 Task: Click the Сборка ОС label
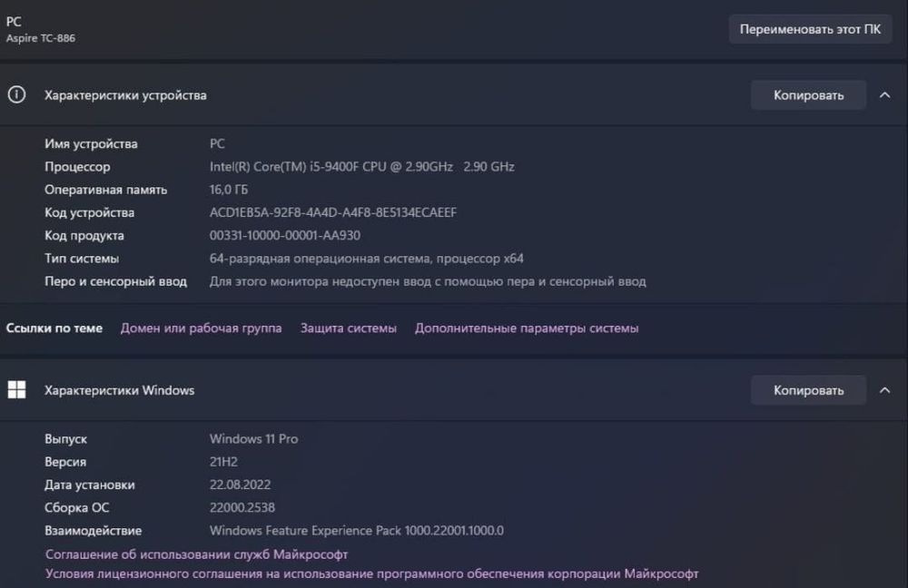[x=76, y=507]
